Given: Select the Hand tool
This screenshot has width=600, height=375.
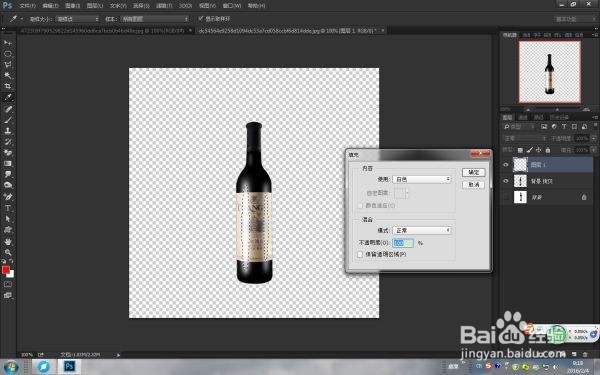Looking at the screenshot, I should click(8, 241).
